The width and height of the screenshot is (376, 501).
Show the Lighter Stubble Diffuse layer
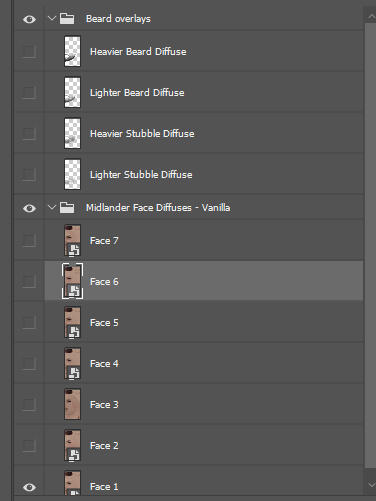point(29,174)
